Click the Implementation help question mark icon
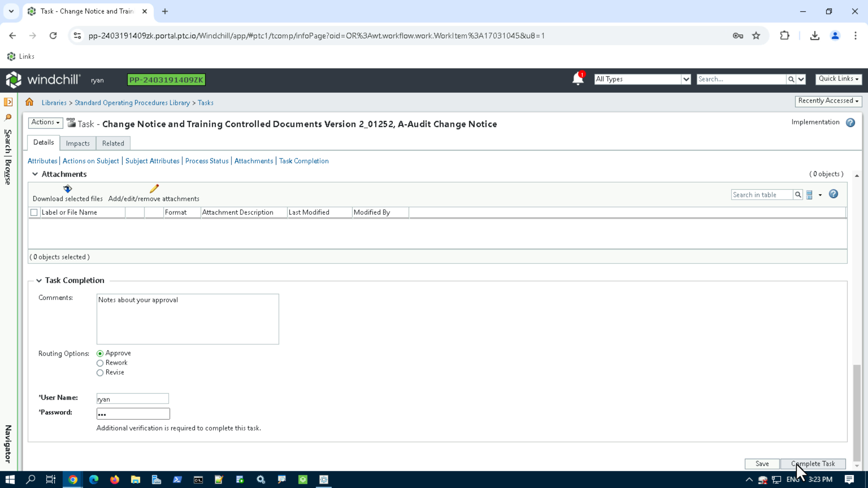Viewport: 868px width, 488px height. click(851, 122)
